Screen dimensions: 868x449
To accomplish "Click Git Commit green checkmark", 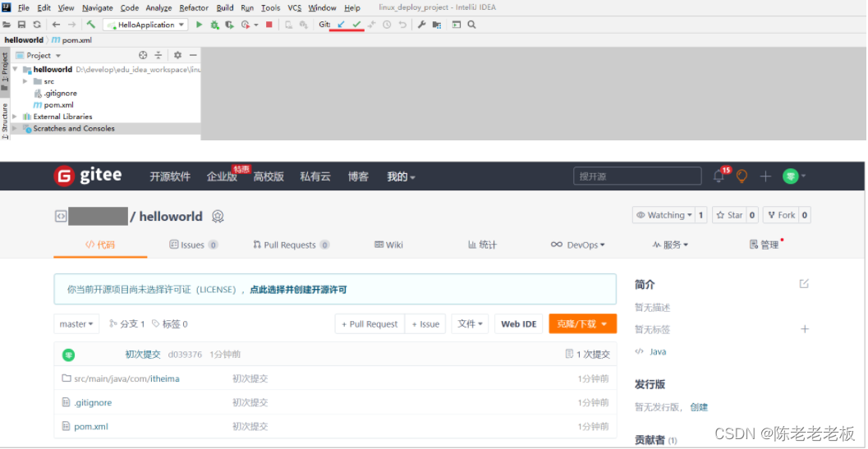I will pos(356,25).
